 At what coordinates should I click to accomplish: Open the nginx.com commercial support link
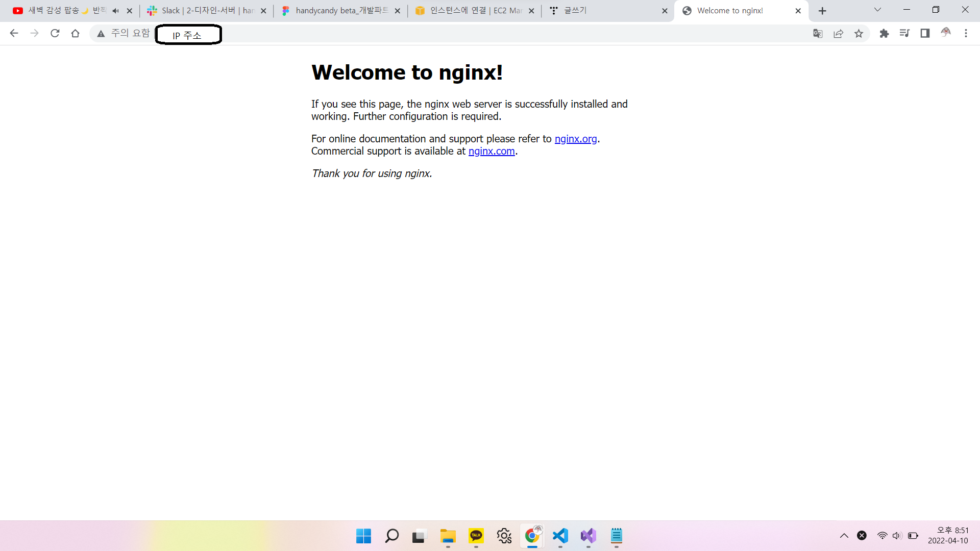(x=492, y=151)
